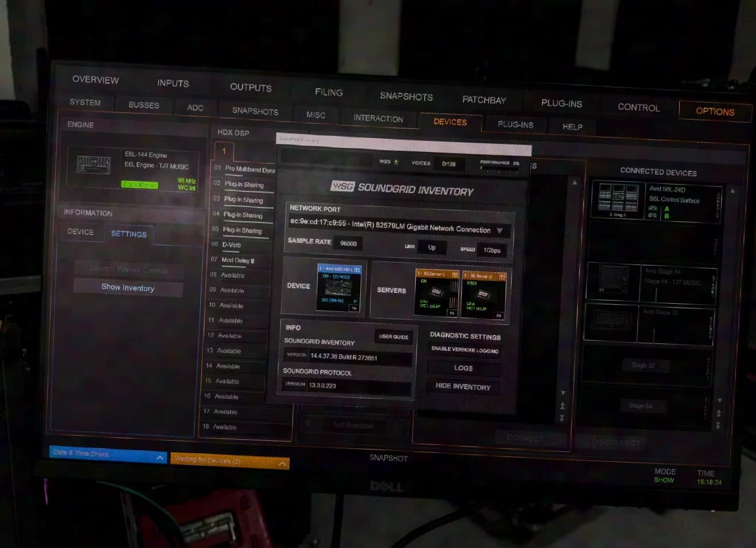756x548 pixels.
Task: Select the SETTINGS information tab
Action: point(129,234)
